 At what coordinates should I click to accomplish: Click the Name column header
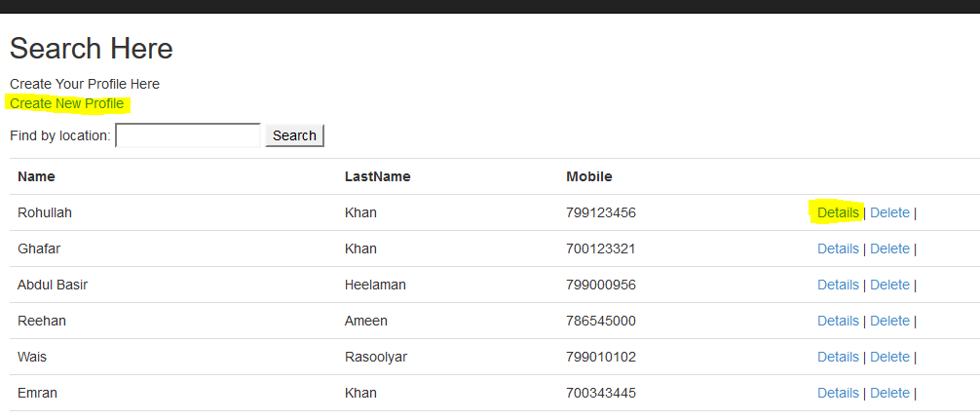click(x=36, y=177)
